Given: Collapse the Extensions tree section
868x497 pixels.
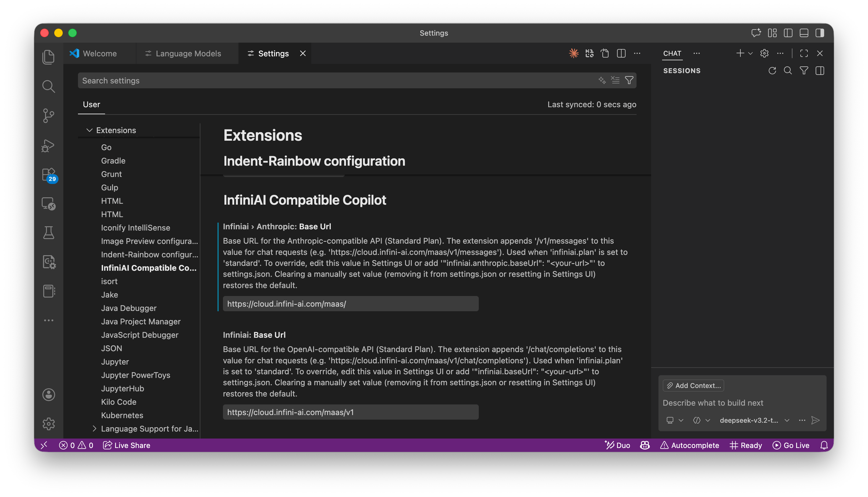Looking at the screenshot, I should point(90,130).
